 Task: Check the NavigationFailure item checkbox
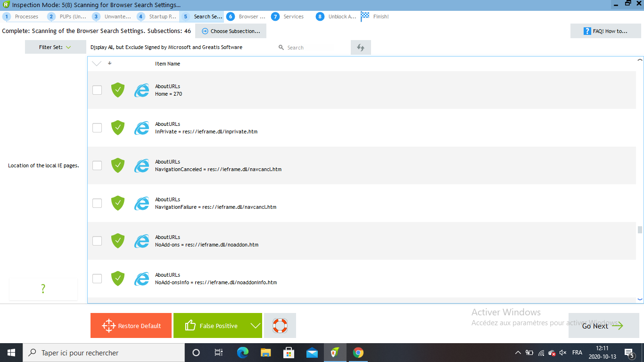(97, 203)
